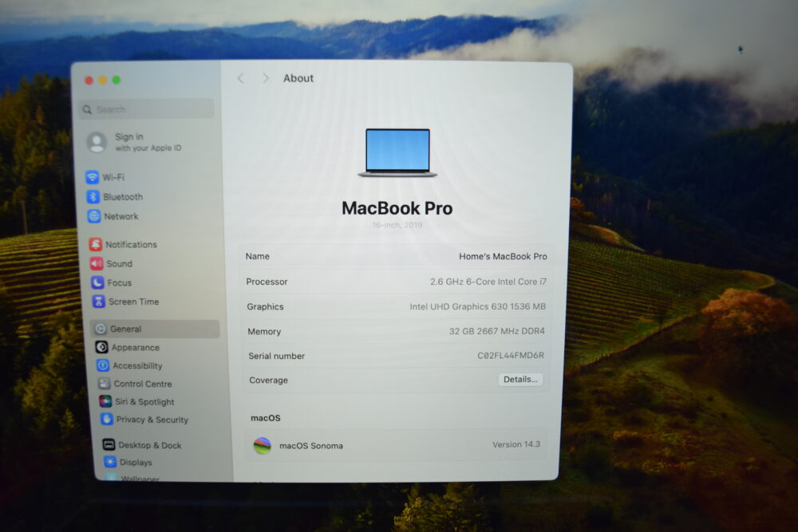798x532 pixels.
Task: Open the Privacy & Security hand icon
Action: 106,419
